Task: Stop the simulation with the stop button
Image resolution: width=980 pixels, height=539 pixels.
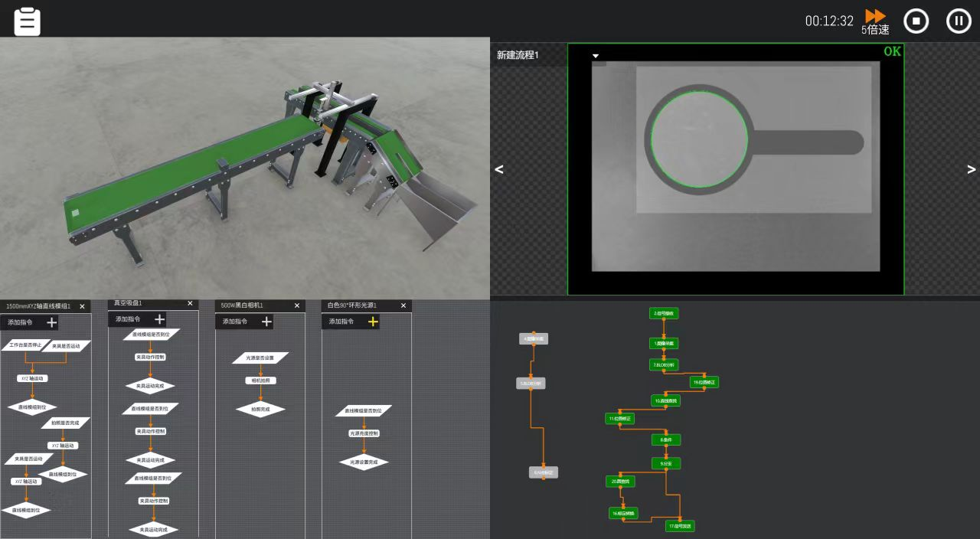Action: pos(916,21)
